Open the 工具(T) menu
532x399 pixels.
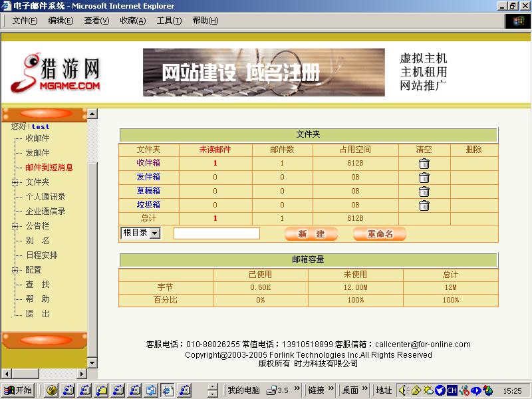click(169, 21)
